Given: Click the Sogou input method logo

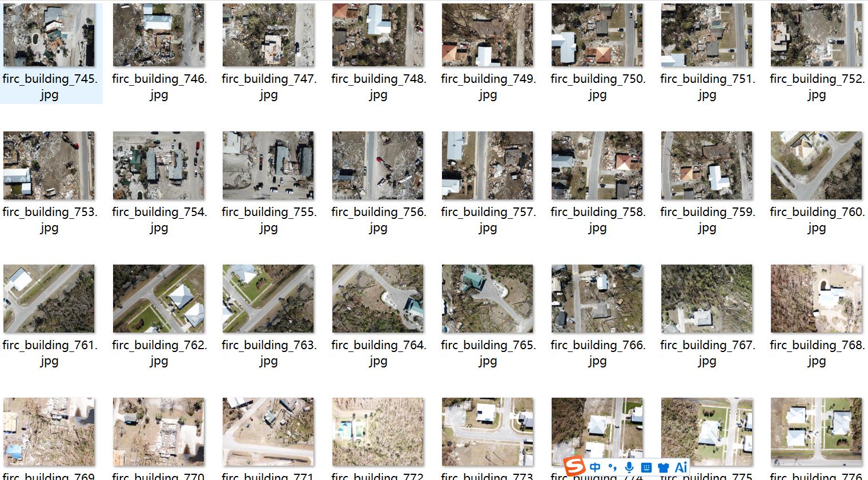Looking at the screenshot, I should tap(574, 467).
